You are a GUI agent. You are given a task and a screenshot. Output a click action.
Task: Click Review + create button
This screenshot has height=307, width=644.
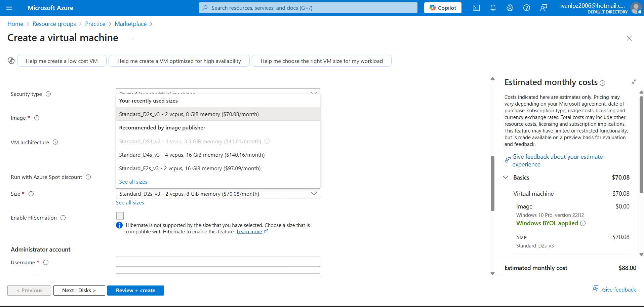pyautogui.click(x=135, y=291)
